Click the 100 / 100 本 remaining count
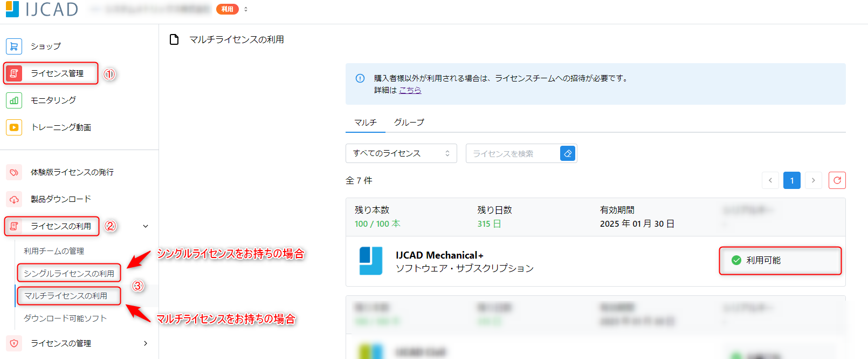The height and width of the screenshot is (359, 868). (377, 223)
